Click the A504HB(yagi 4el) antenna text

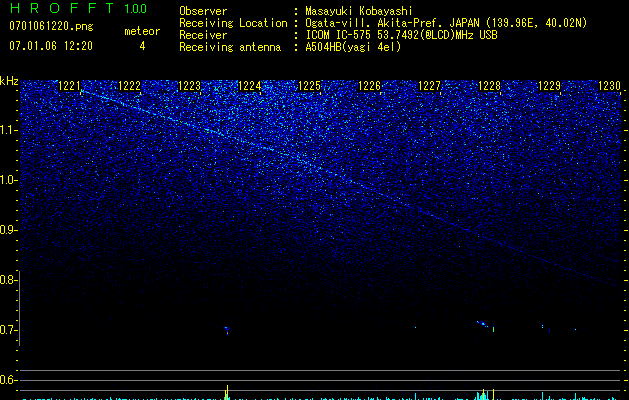353,47
